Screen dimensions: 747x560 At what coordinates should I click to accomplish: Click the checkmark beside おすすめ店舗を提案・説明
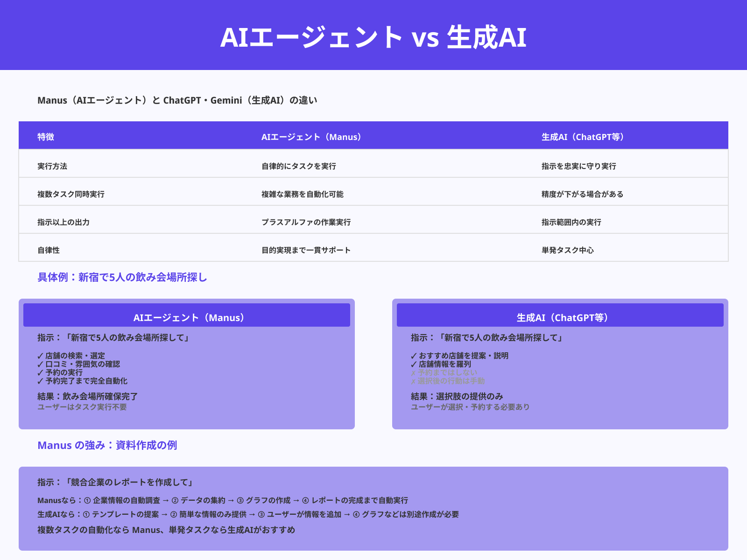pyautogui.click(x=413, y=355)
